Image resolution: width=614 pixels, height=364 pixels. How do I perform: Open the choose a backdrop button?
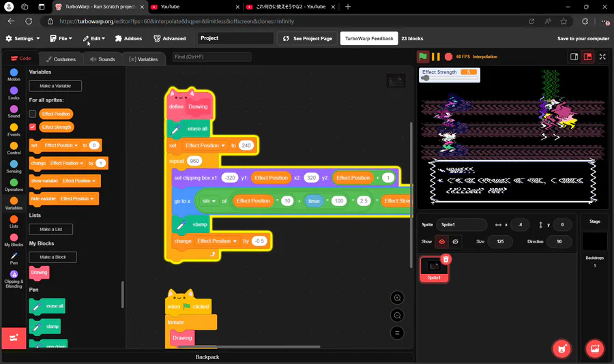594,349
